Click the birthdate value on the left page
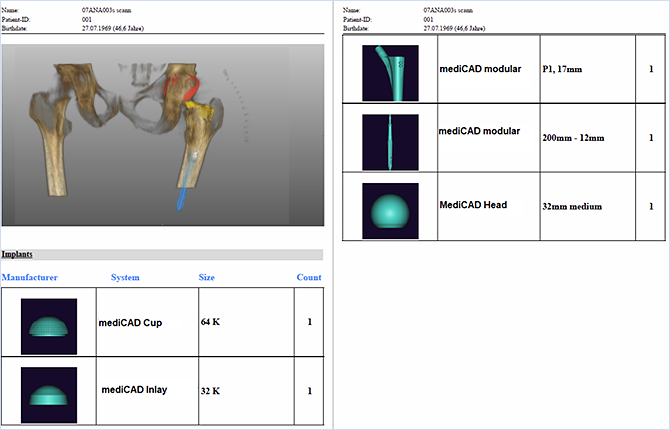The image size is (670, 430). (113, 29)
